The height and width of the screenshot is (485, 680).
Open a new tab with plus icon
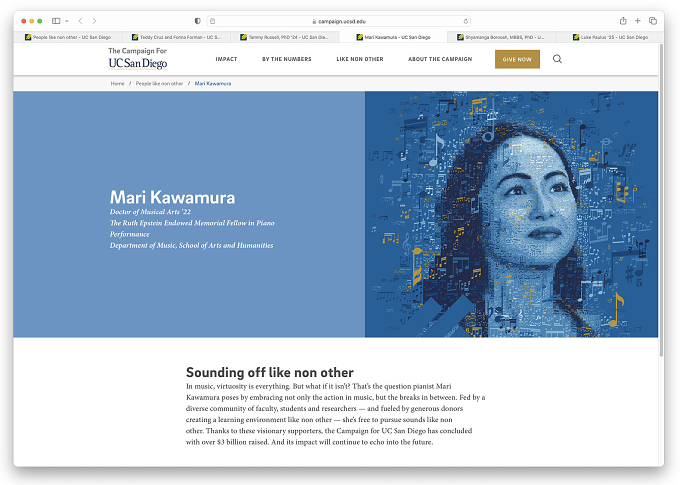[x=638, y=20]
